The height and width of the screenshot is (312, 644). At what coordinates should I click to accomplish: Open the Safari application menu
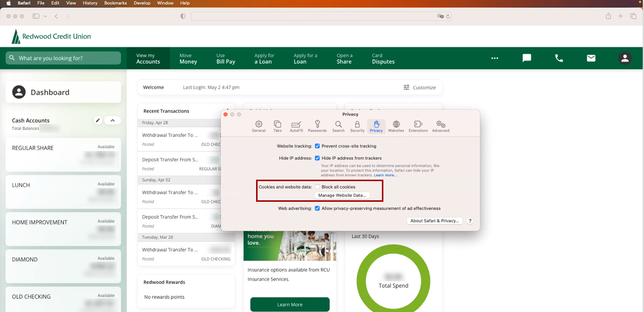coord(24,3)
